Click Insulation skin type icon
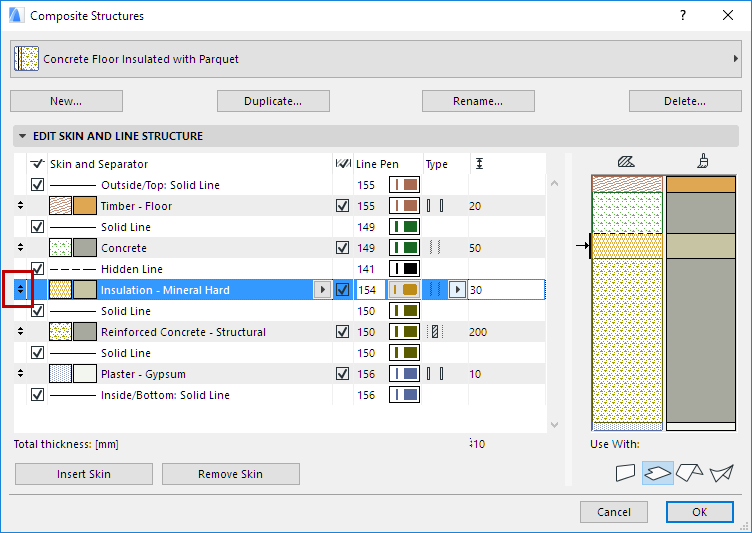This screenshot has width=752, height=533. coord(435,290)
